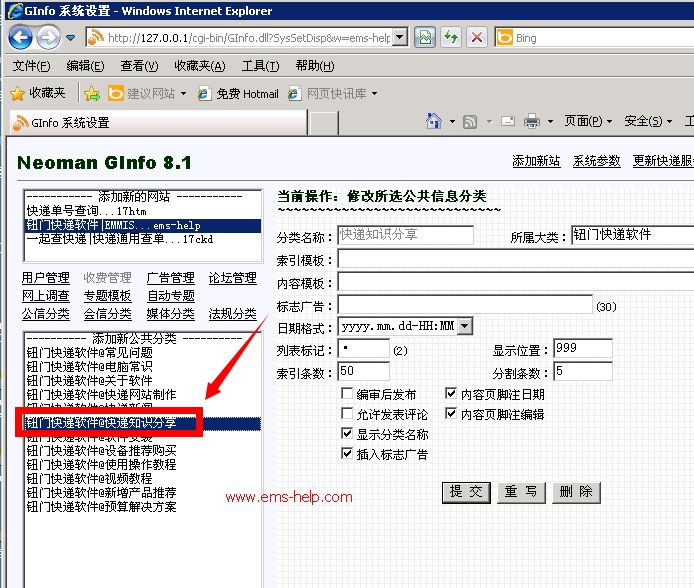Open the recent pages history dropdown arrow

point(70,38)
